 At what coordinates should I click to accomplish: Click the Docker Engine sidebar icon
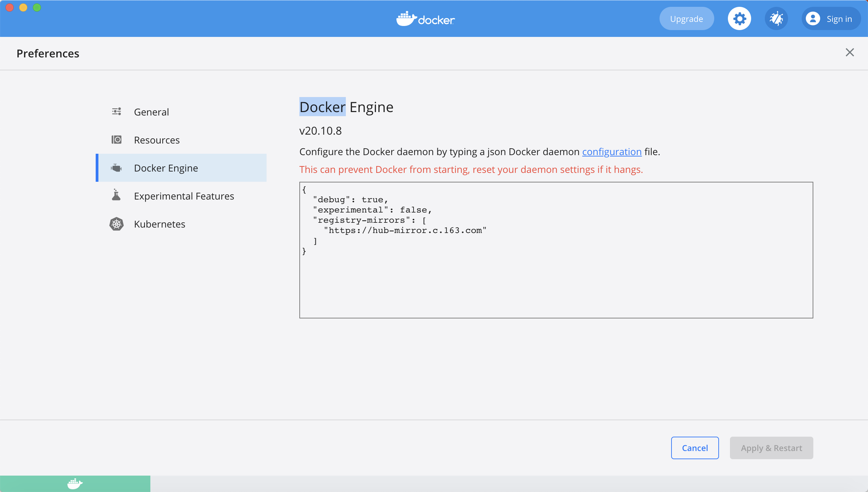[117, 168]
